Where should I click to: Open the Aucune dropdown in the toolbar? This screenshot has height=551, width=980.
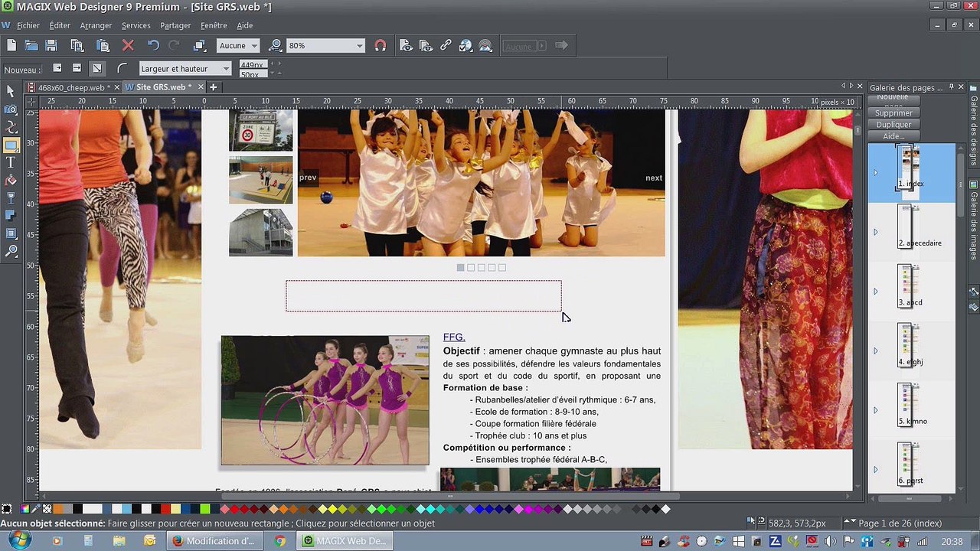tap(238, 46)
